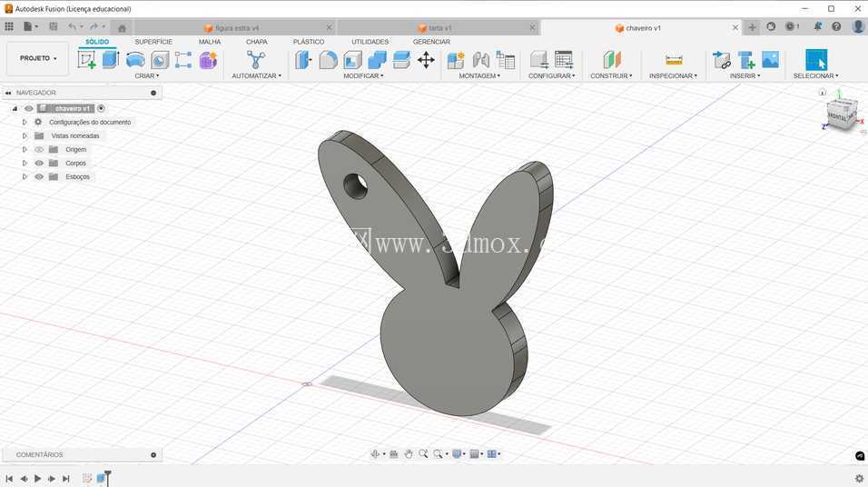Toggle visibility of chaveiro v1 root

point(29,109)
